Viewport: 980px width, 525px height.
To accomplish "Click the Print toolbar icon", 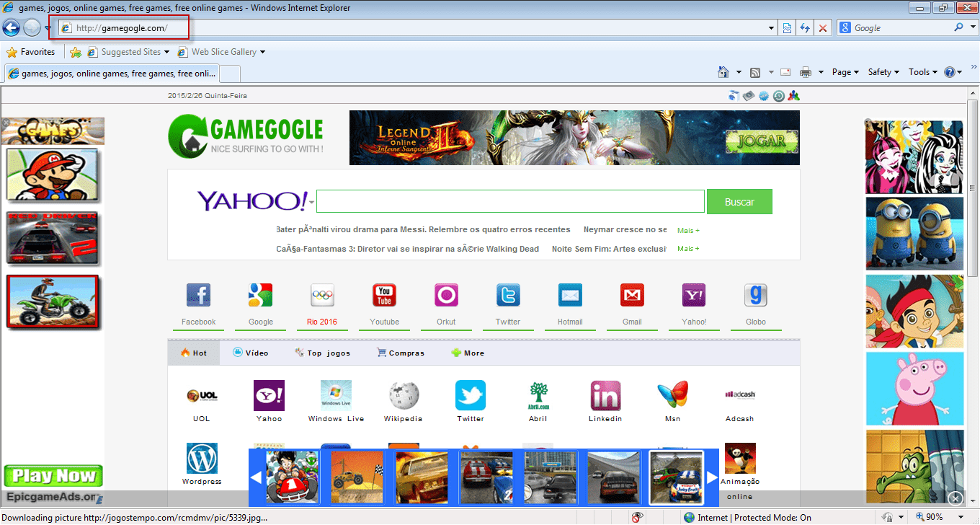I will tap(806, 72).
